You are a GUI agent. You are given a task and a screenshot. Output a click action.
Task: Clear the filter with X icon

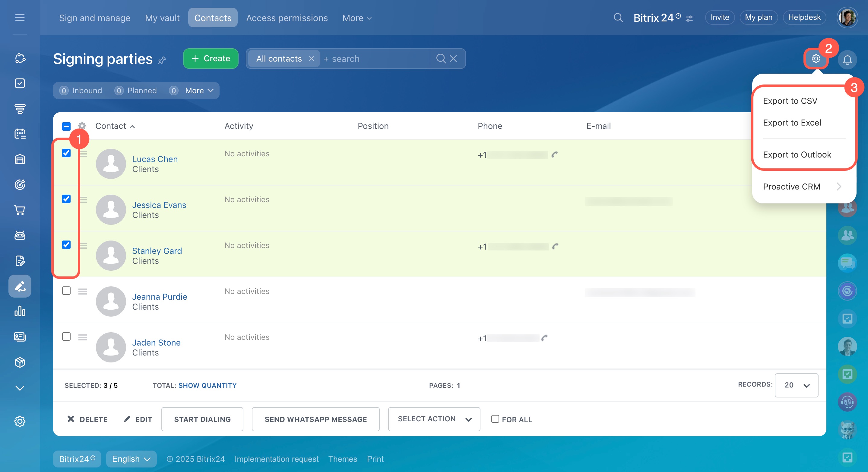[x=454, y=59]
